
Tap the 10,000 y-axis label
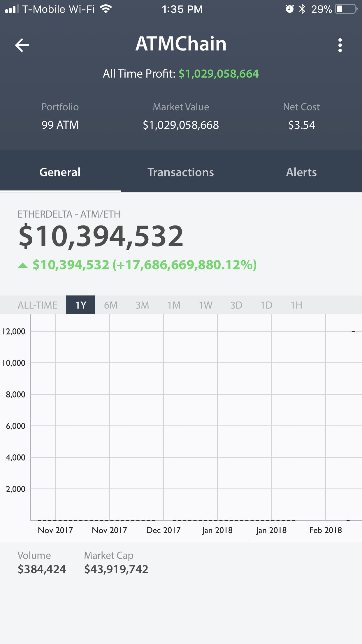pos(14,363)
